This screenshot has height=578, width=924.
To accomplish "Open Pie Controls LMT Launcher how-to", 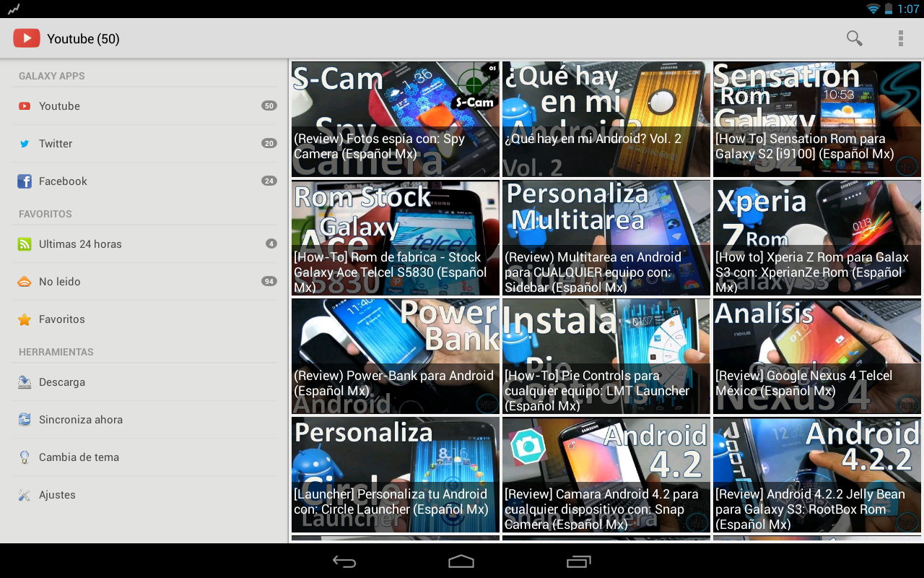I will coord(606,356).
